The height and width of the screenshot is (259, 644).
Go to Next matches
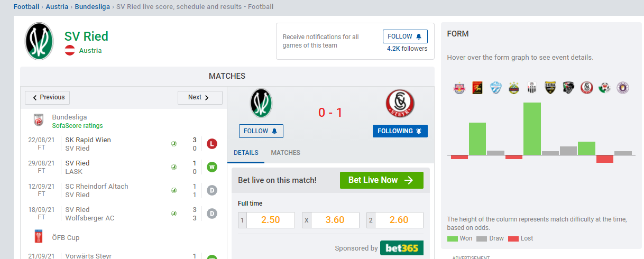pyautogui.click(x=200, y=97)
